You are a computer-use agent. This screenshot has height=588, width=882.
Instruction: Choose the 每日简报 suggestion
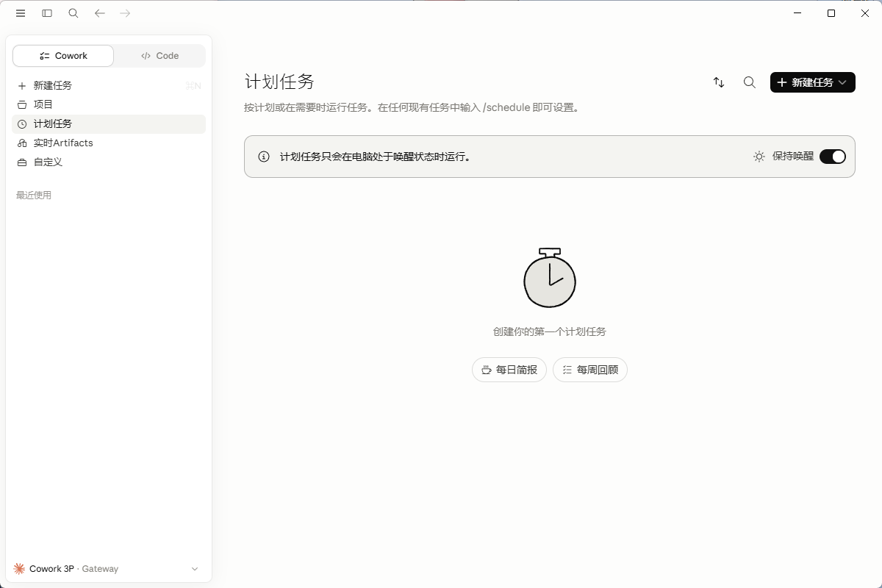(509, 370)
